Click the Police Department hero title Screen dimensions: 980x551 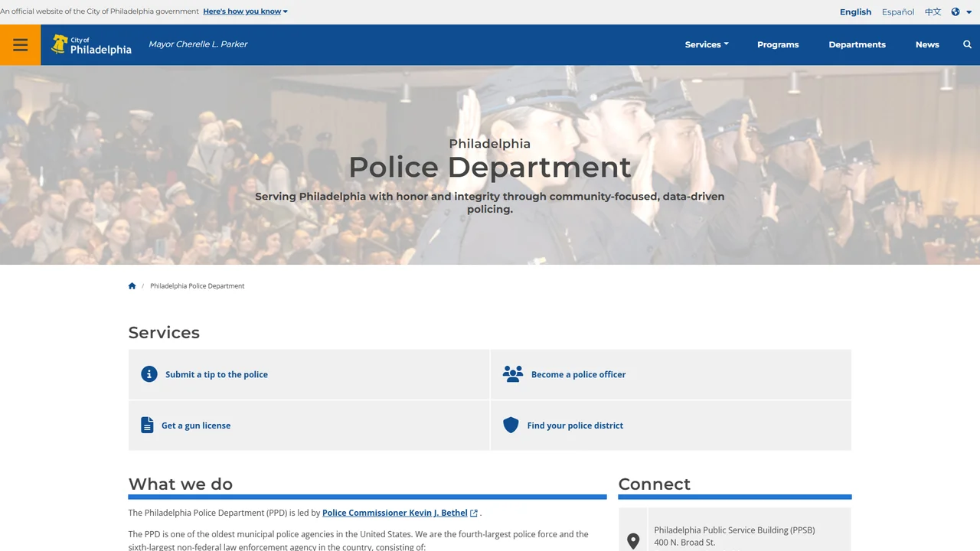pos(490,167)
